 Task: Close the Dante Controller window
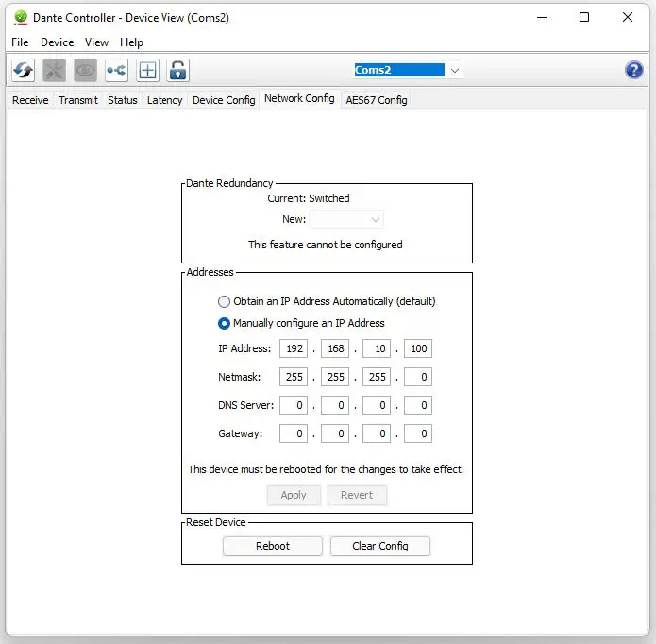[628, 17]
